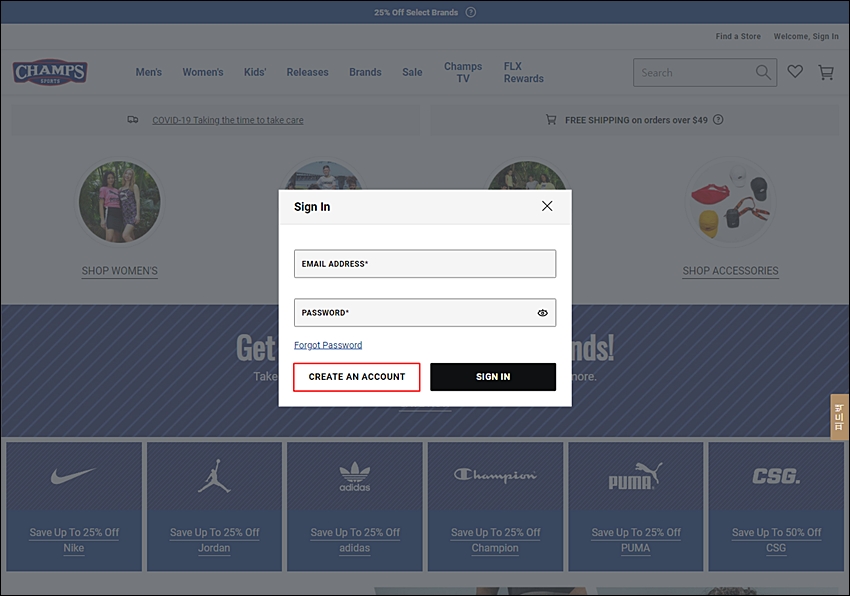Open Save Up To 25% Off Nike link
850x596 pixels.
(74, 540)
